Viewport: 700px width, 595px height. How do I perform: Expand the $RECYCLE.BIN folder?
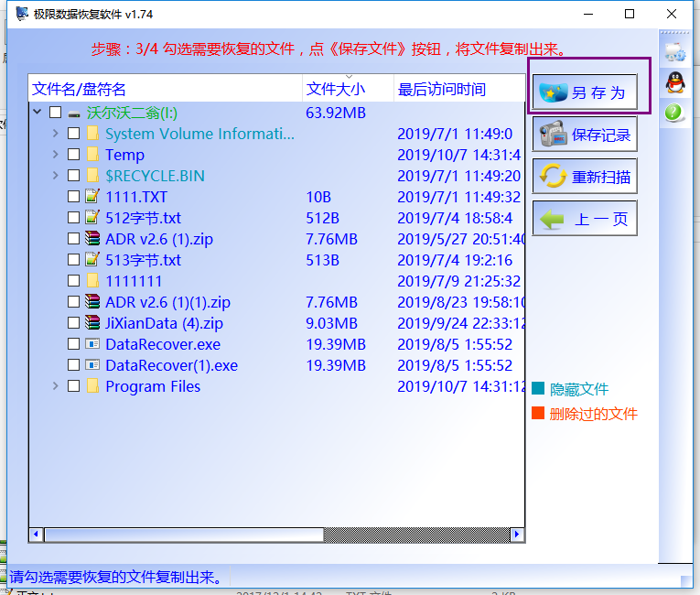(55, 175)
